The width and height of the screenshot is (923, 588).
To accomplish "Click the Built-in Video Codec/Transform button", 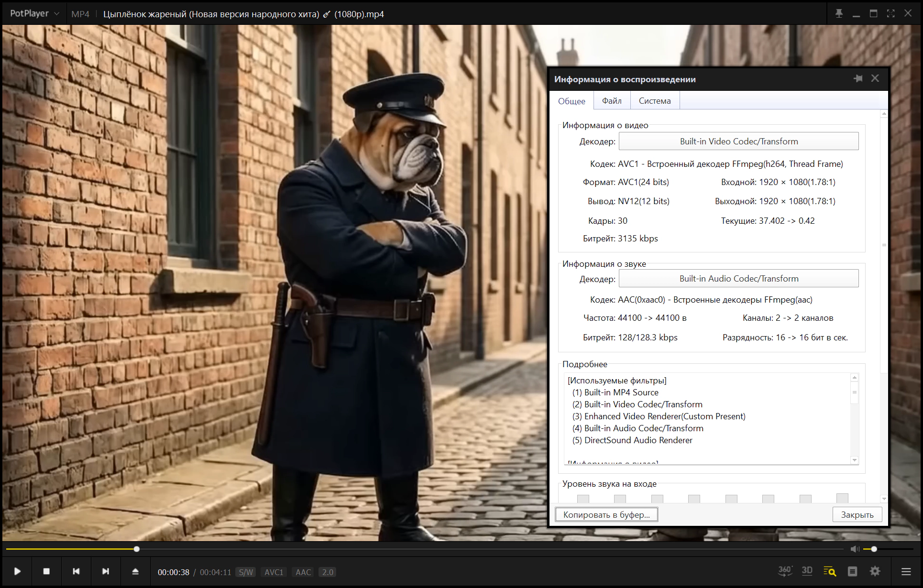I will [x=739, y=142].
